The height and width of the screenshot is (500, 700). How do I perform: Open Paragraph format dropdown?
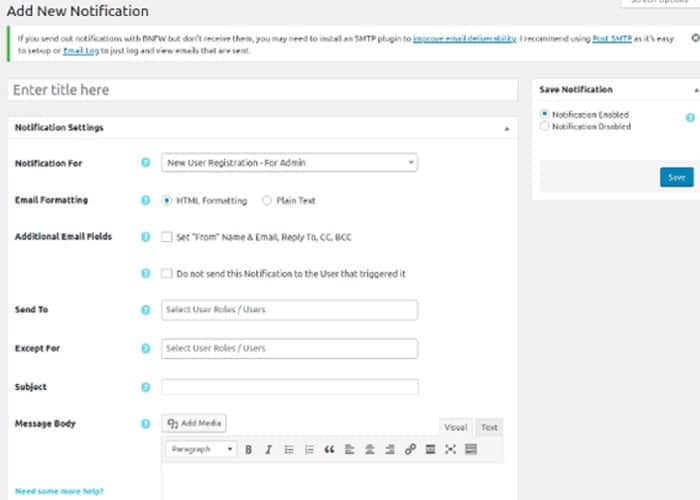coord(201,449)
